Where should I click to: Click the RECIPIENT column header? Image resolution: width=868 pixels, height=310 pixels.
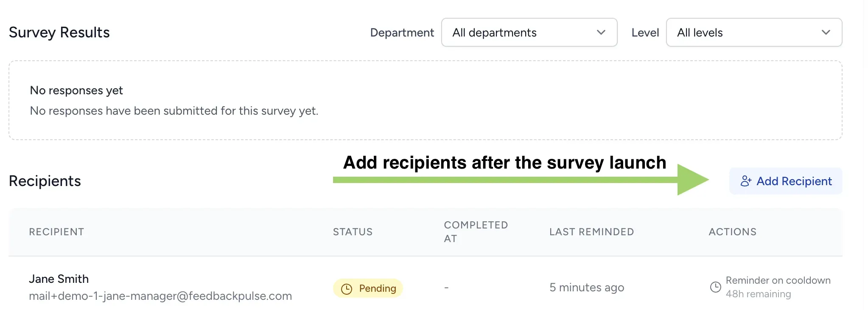(56, 232)
